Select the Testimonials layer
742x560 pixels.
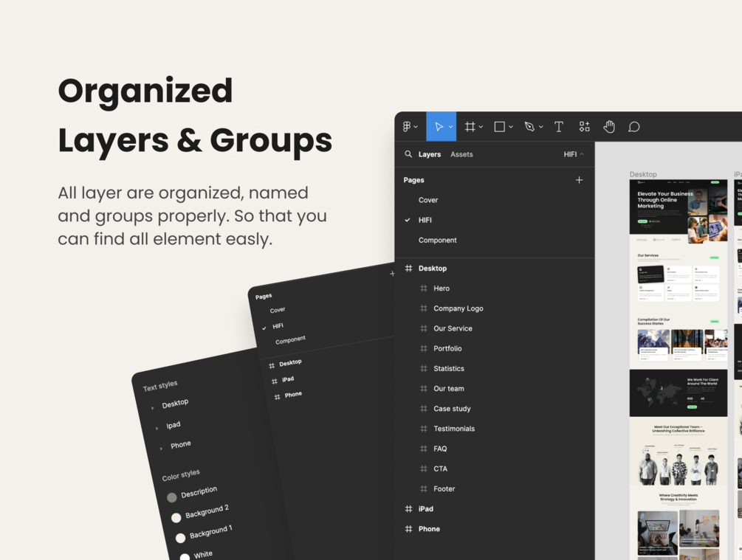point(454,429)
